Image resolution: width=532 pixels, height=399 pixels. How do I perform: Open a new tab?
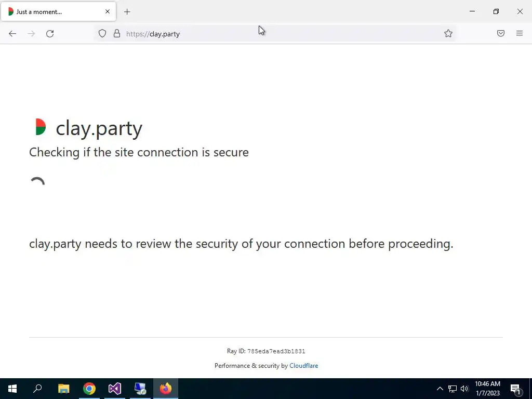click(x=127, y=12)
